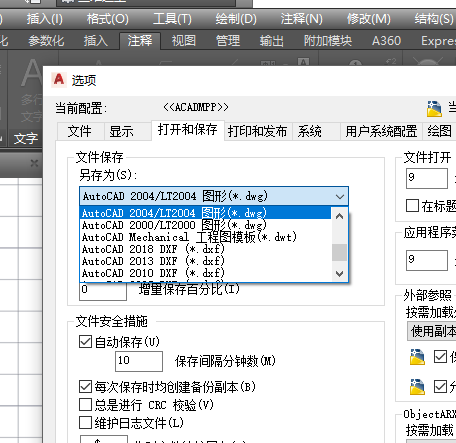This screenshot has height=443, width=456.
Task: Close the drawing tab with X
Action: pyautogui.click(x=34, y=163)
